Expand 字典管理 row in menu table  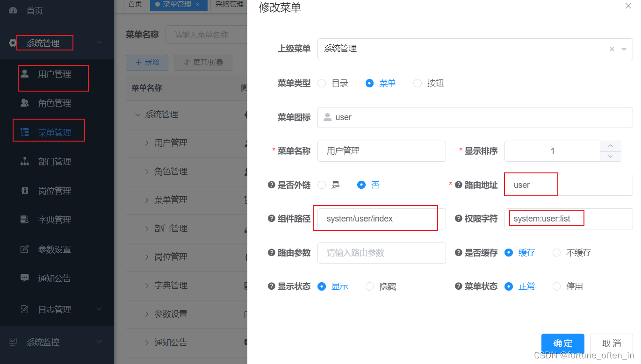(147, 285)
